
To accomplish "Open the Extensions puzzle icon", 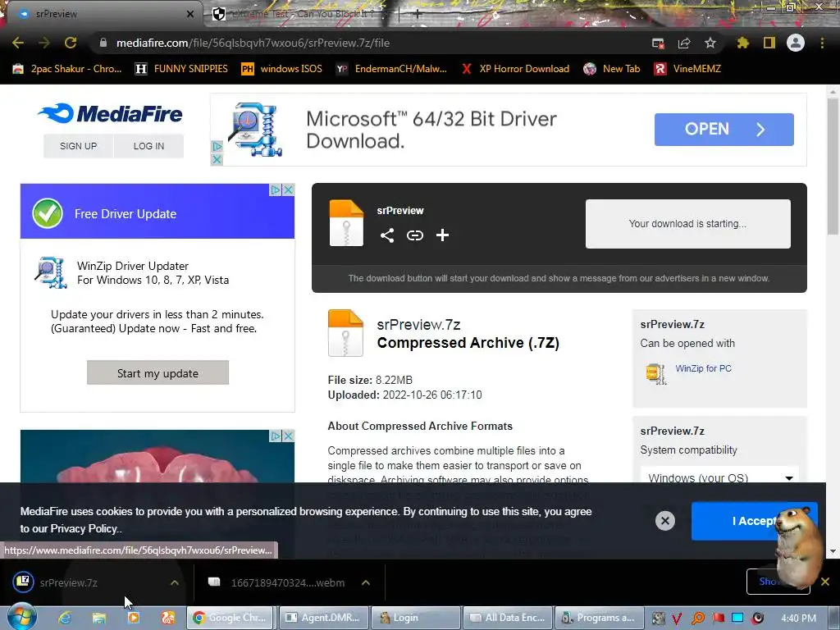I will (743, 43).
